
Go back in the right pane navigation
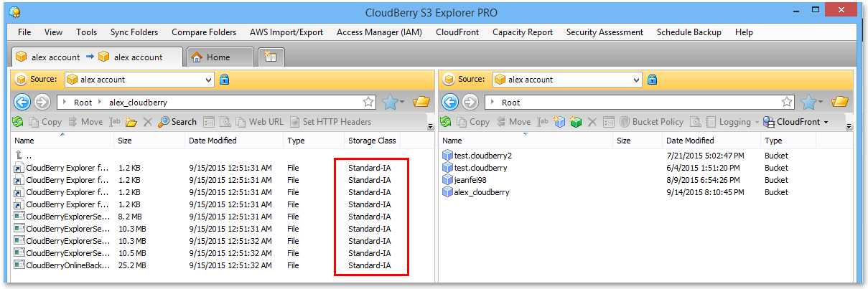pos(450,102)
